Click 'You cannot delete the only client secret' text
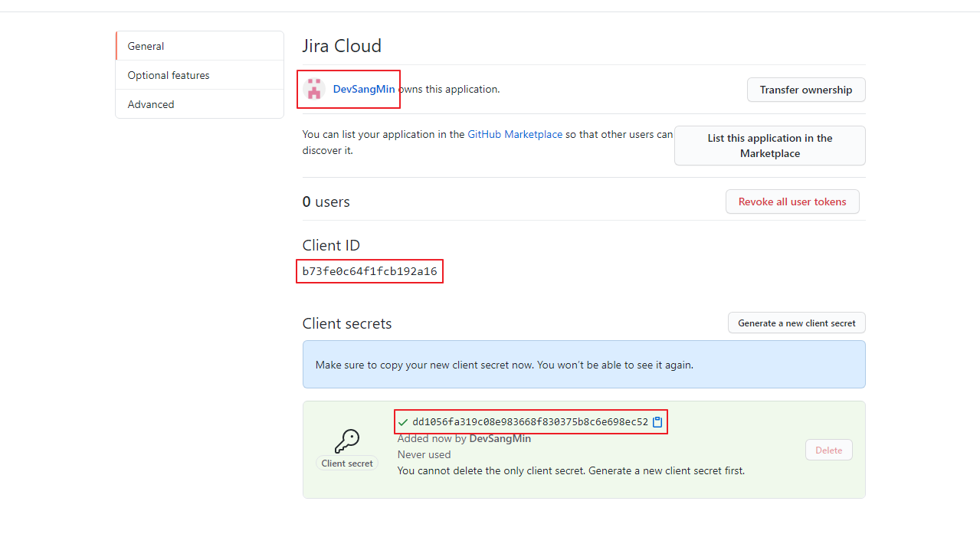Screen dimensions: 980x534 click(x=571, y=470)
